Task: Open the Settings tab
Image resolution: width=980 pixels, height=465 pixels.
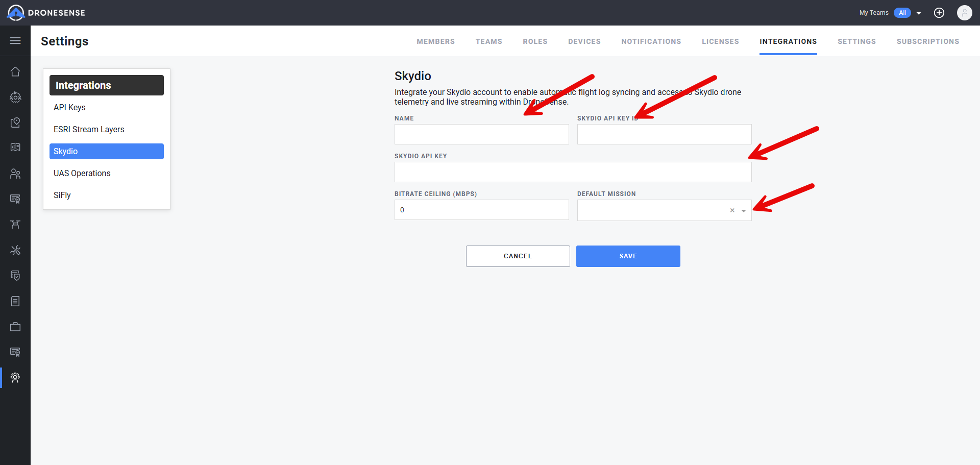Action: click(x=857, y=41)
